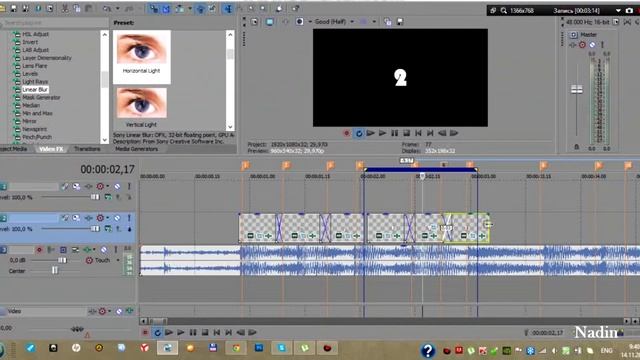Toggle Loop Playback under the video preview

tap(358, 133)
